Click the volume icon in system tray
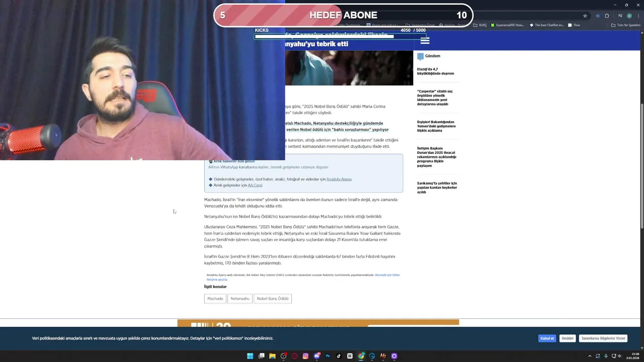 tap(620, 356)
